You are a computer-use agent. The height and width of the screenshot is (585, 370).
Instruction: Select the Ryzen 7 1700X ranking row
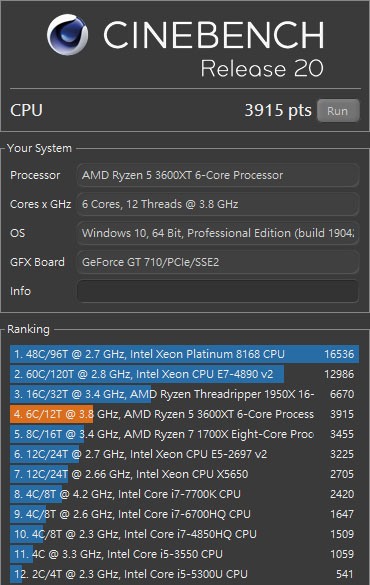tap(185, 434)
